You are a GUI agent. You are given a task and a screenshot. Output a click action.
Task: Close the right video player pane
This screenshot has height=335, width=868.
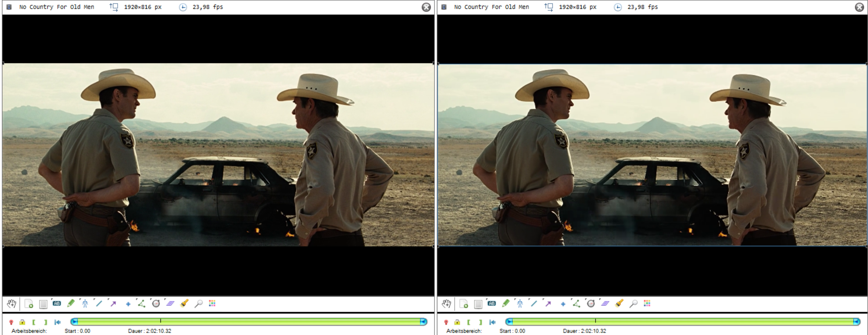pos(859,7)
